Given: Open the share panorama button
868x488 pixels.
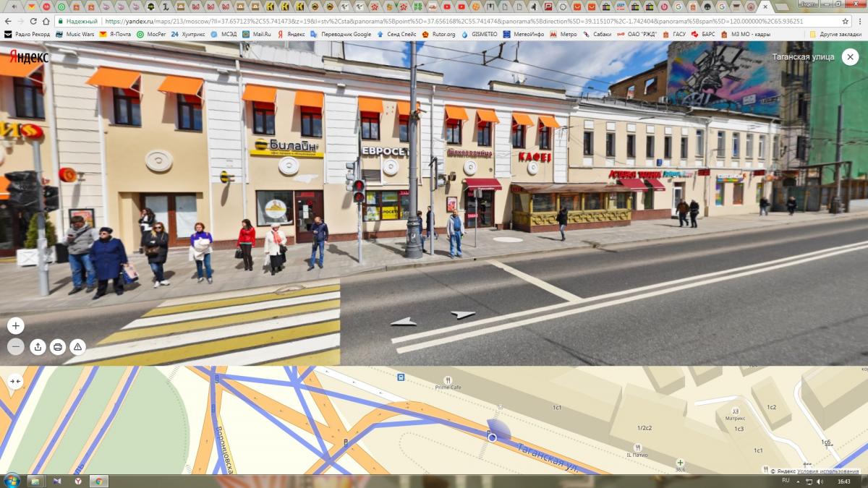Looking at the screenshot, I should pyautogui.click(x=38, y=347).
